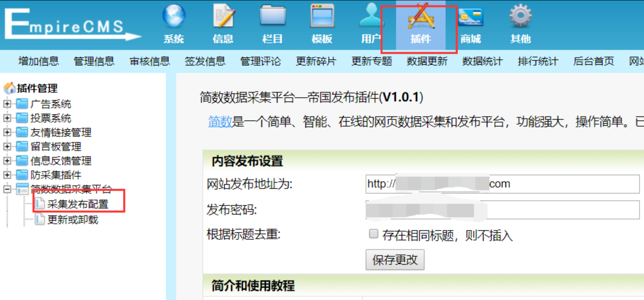Click the 广告系统 folder icon
Viewport: 644px width, 300px height.
tap(22, 104)
